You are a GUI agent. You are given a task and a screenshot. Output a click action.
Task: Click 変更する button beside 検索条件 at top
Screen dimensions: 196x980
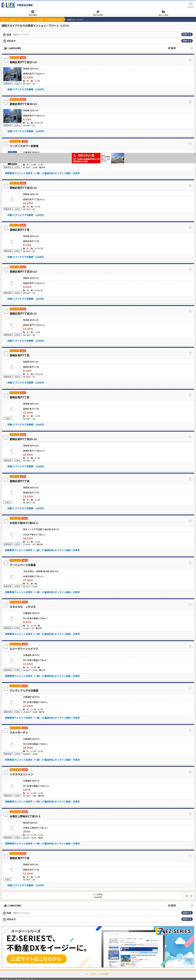pos(187,41)
